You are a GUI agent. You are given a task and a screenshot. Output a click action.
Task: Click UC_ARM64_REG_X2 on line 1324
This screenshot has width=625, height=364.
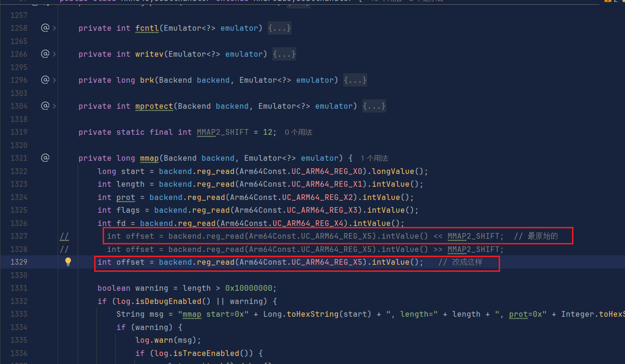tap(317, 197)
